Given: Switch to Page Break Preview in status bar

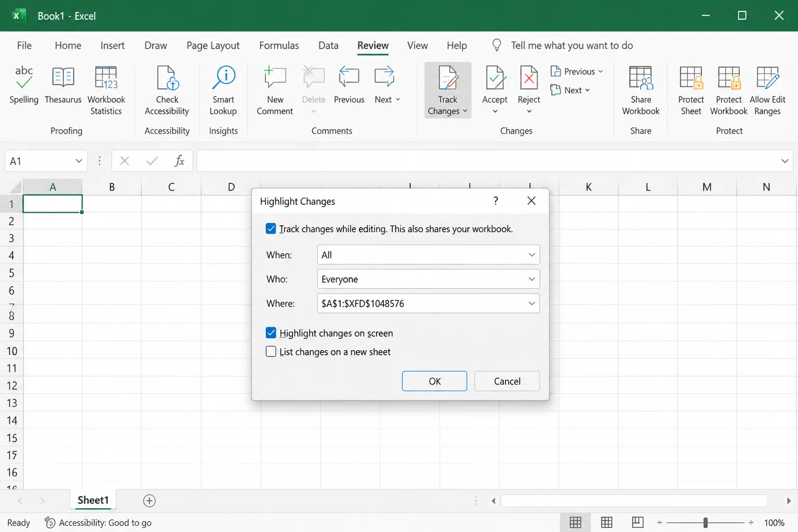Looking at the screenshot, I should (x=637, y=523).
